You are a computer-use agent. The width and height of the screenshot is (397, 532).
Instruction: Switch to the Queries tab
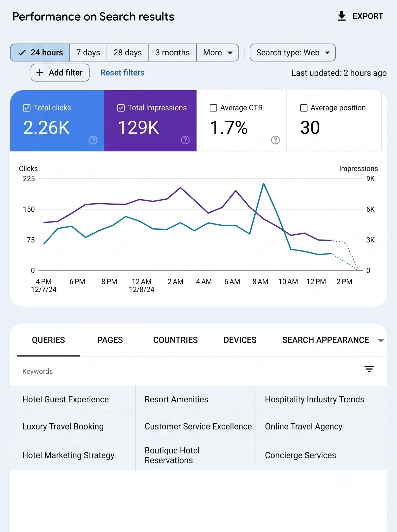tap(48, 340)
